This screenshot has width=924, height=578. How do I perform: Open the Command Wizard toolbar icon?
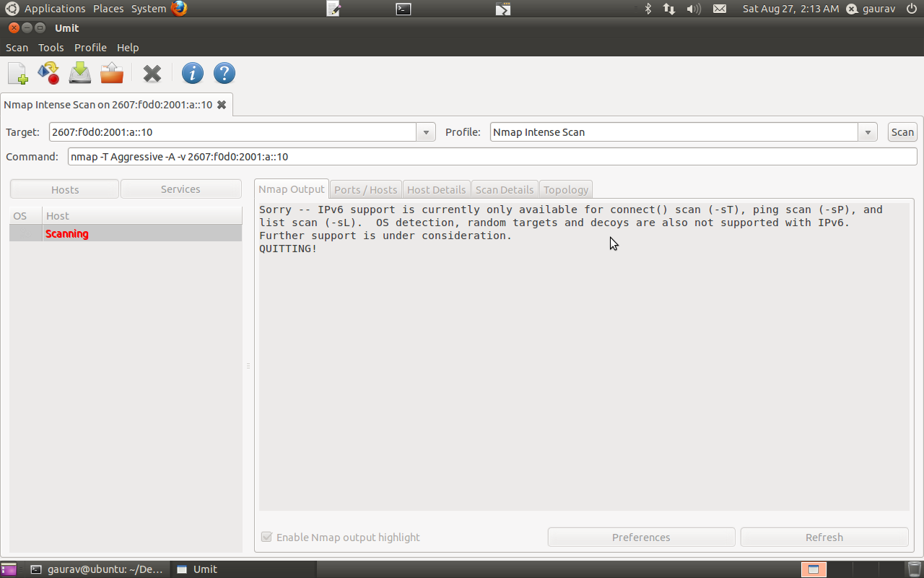click(x=48, y=73)
